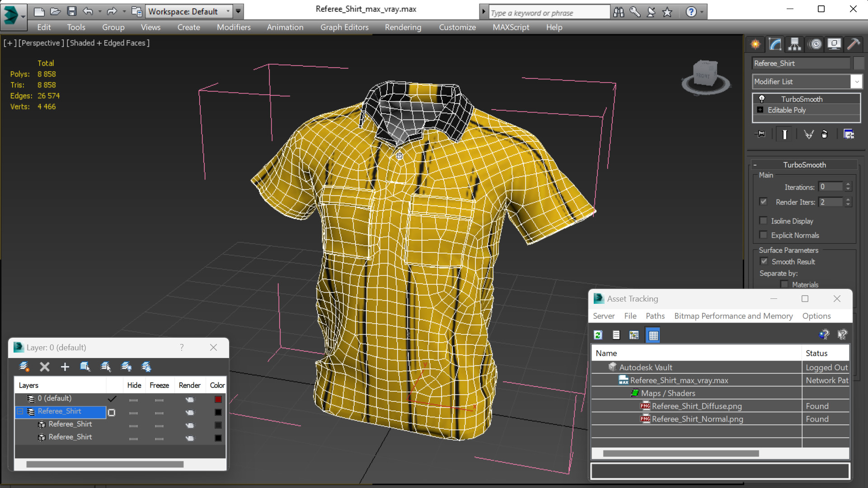The image size is (868, 488).
Task: Click Select Highlighted Objects and Layers icon
Action: [x=85, y=367]
